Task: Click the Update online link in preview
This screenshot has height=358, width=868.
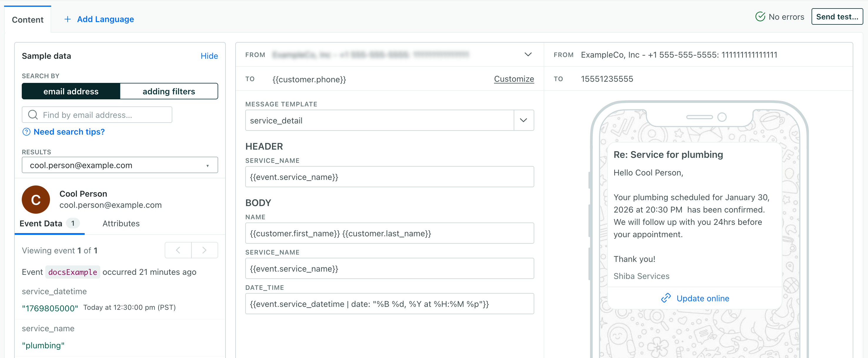Action: (702, 298)
